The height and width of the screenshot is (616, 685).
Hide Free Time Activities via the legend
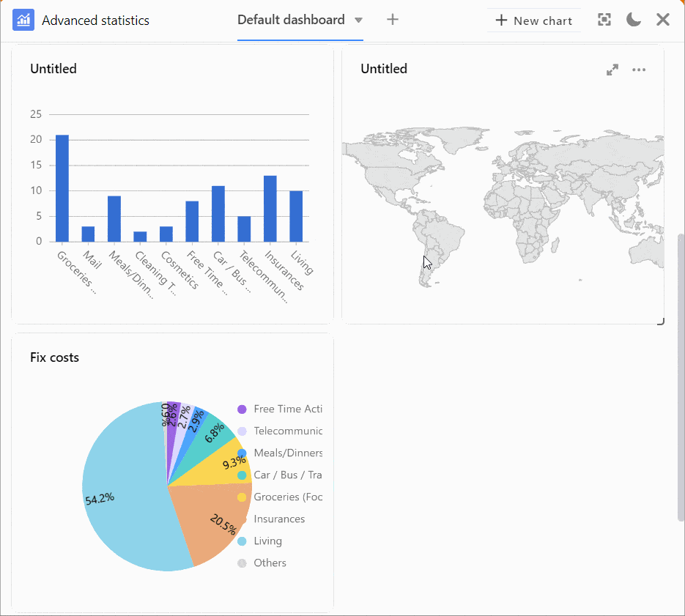click(x=287, y=409)
